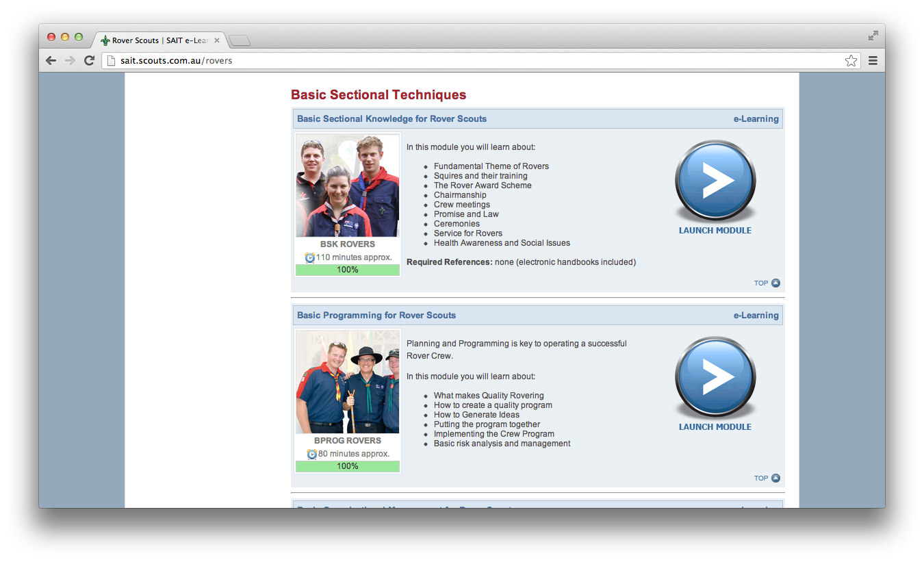The width and height of the screenshot is (924, 562).
Task: Click the BPROG ROVERS caption
Action: point(348,441)
